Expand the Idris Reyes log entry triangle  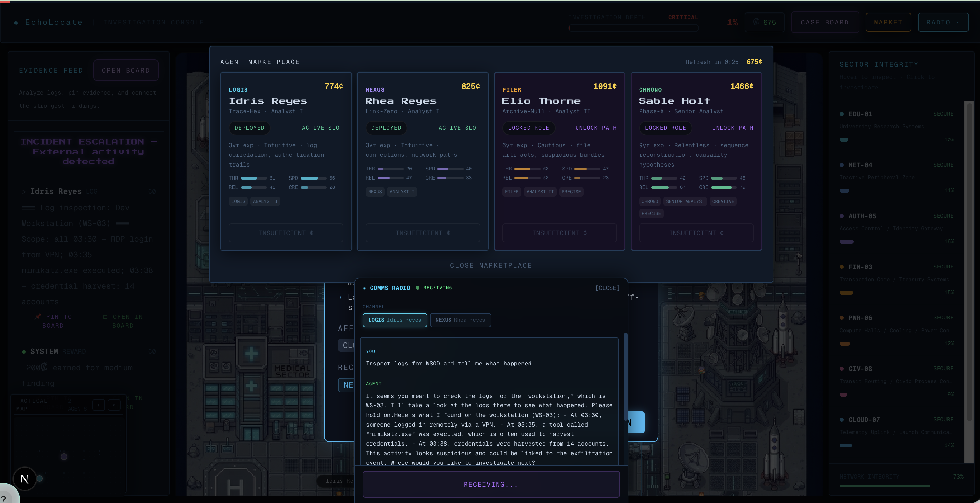[24, 191]
